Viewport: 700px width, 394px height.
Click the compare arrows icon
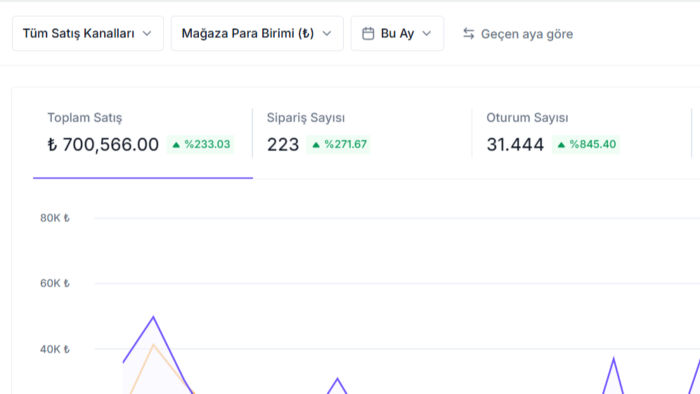(468, 33)
